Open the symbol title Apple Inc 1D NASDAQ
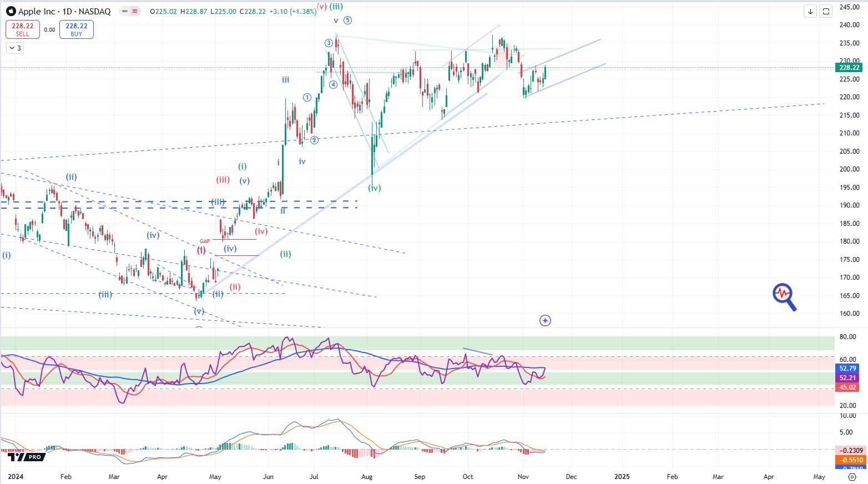The image size is (868, 484). (x=64, y=11)
